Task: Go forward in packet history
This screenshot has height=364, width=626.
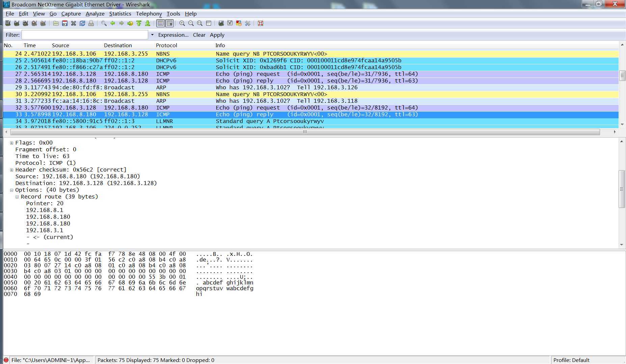Action: click(x=121, y=23)
